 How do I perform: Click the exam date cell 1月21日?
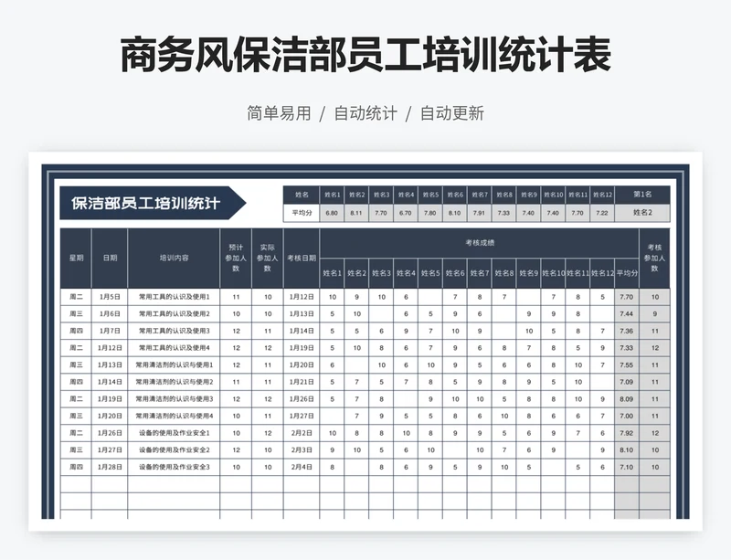point(302,382)
